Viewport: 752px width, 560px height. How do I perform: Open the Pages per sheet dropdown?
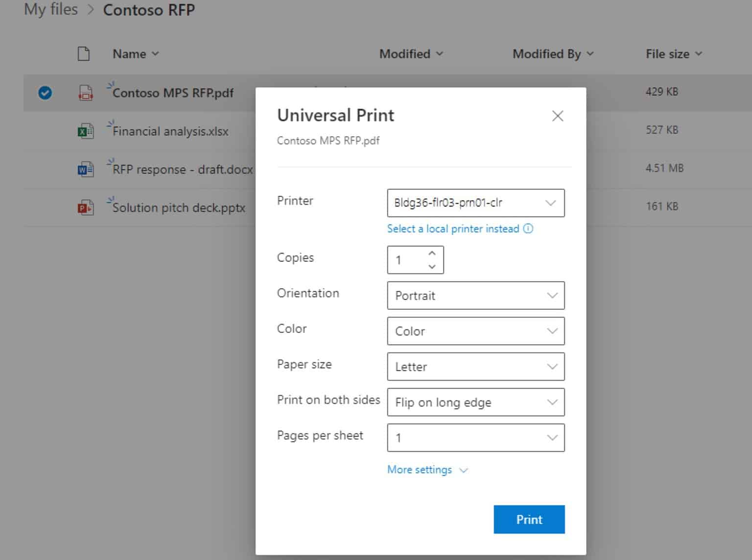[x=551, y=437]
